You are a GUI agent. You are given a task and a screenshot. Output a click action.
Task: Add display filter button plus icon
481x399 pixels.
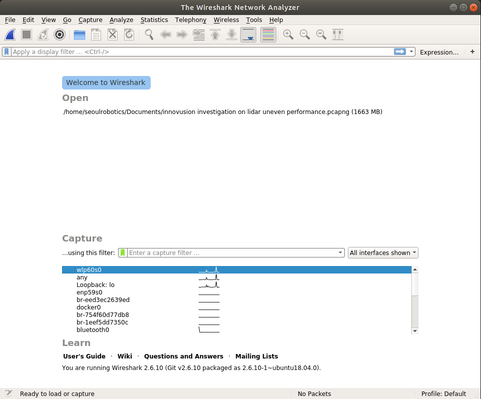click(x=472, y=52)
